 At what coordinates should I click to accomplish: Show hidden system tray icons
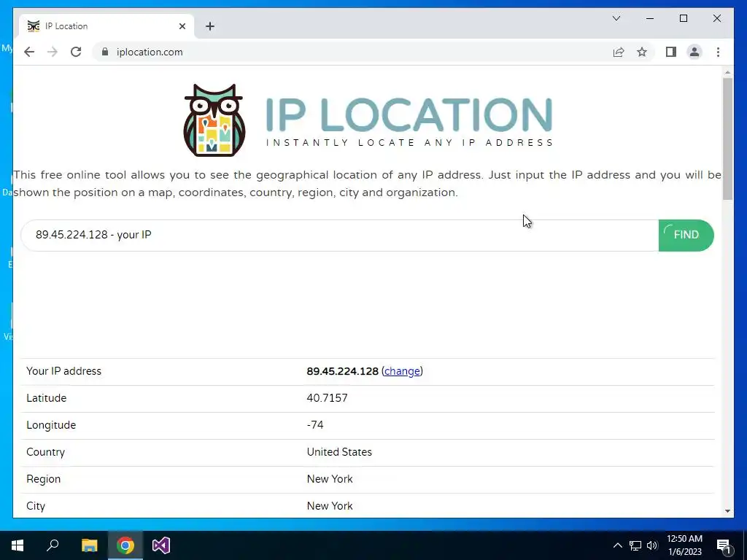pyautogui.click(x=617, y=545)
